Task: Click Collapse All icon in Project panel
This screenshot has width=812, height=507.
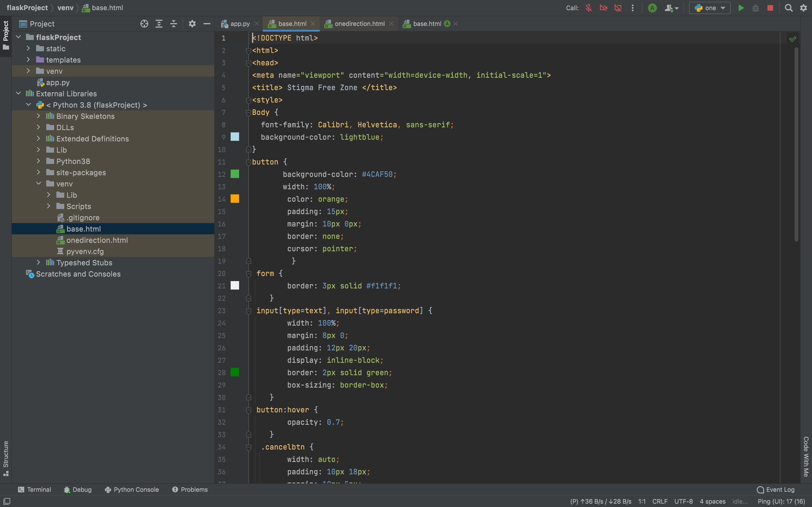Action: (x=173, y=24)
